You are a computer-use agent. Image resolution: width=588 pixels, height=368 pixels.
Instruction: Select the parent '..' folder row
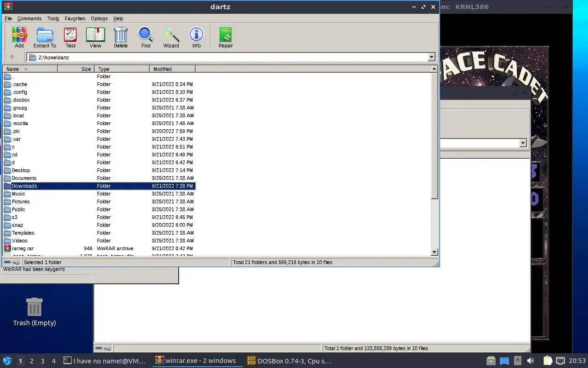pos(99,76)
